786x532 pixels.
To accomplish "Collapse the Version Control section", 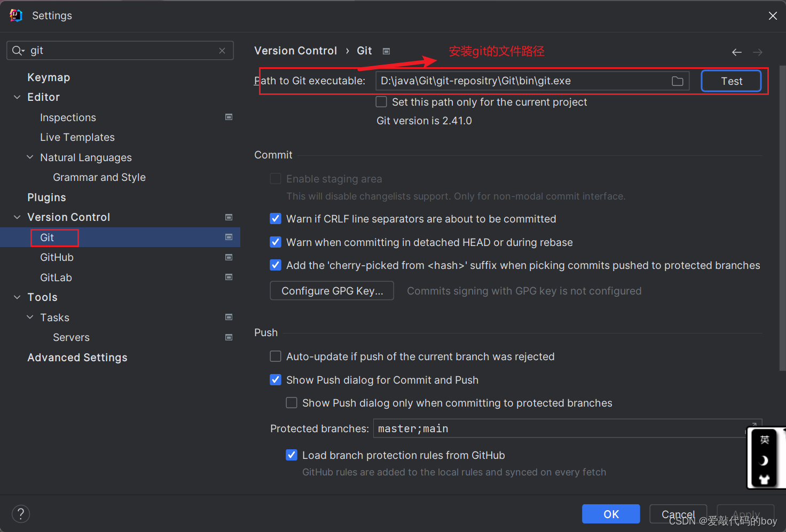I will (17, 217).
